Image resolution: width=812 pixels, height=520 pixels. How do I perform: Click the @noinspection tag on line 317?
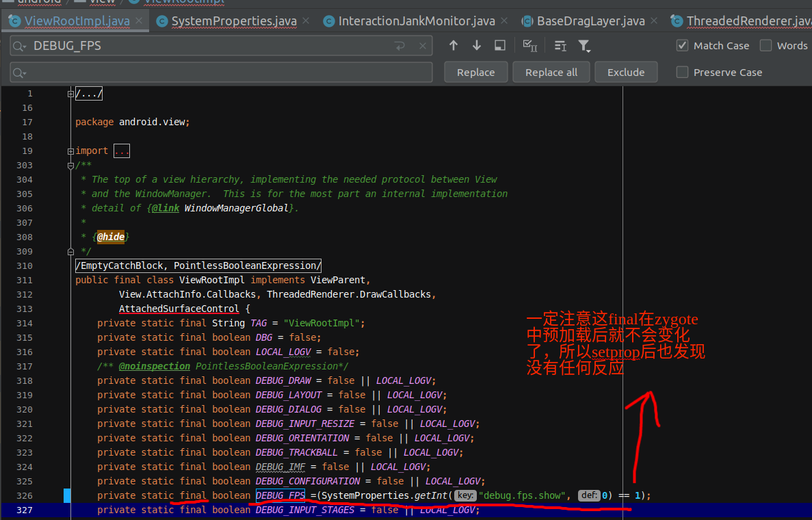pyautogui.click(x=155, y=366)
